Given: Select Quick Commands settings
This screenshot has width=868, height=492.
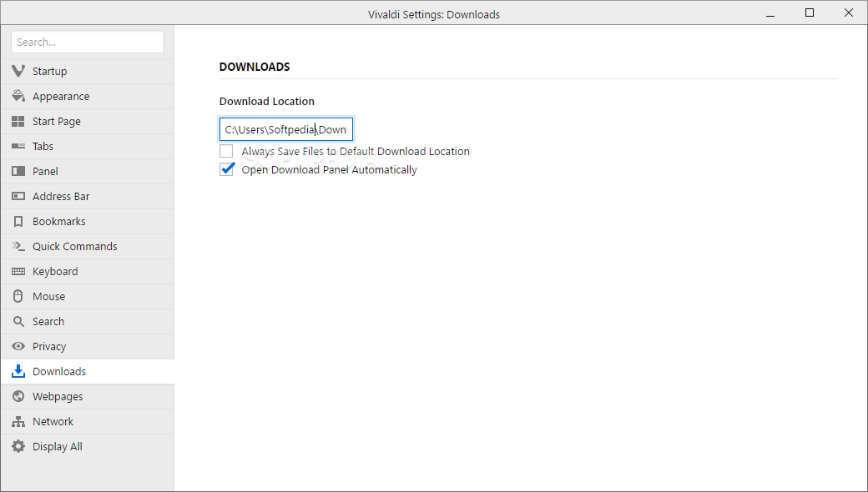Looking at the screenshot, I should (88, 246).
